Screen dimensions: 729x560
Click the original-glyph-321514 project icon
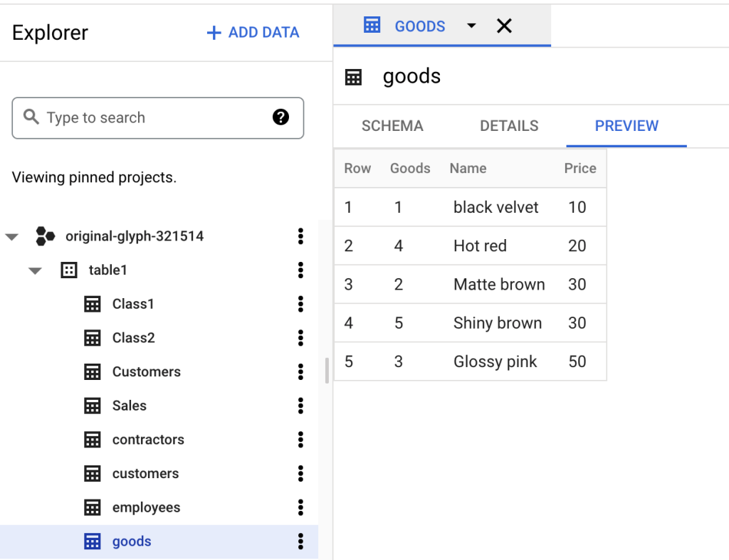[x=46, y=236]
